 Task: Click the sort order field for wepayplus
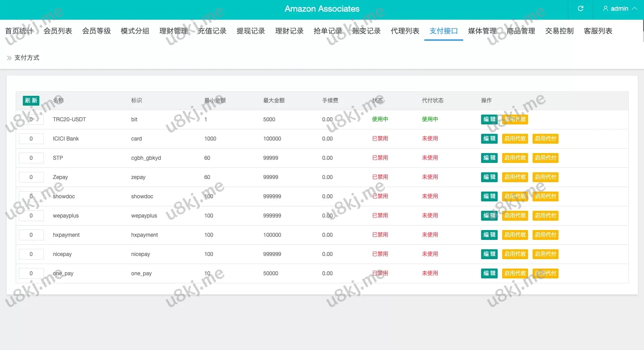click(x=31, y=216)
